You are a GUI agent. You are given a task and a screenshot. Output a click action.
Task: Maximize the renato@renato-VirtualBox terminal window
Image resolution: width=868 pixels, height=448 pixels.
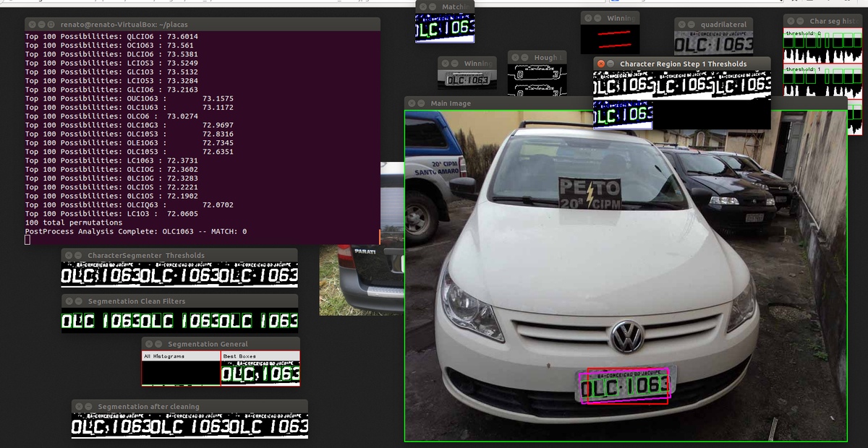point(51,25)
